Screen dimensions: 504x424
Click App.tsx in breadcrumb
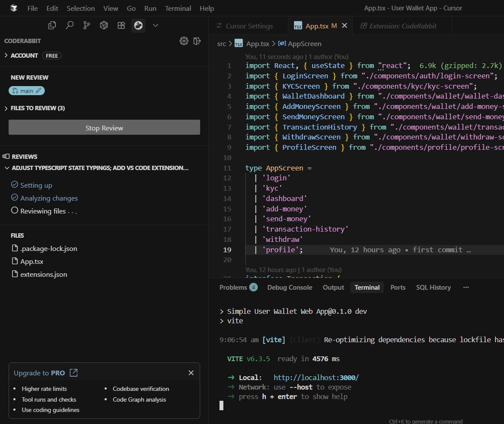(257, 44)
